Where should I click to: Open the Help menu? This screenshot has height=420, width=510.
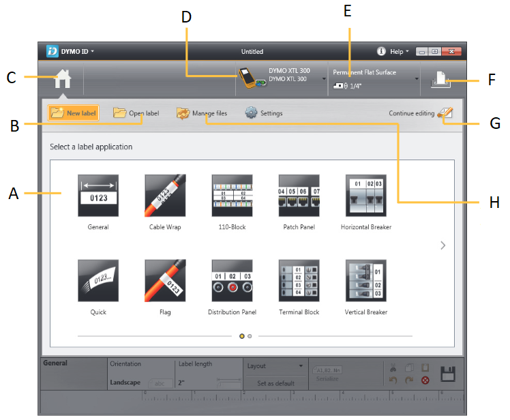(x=400, y=51)
